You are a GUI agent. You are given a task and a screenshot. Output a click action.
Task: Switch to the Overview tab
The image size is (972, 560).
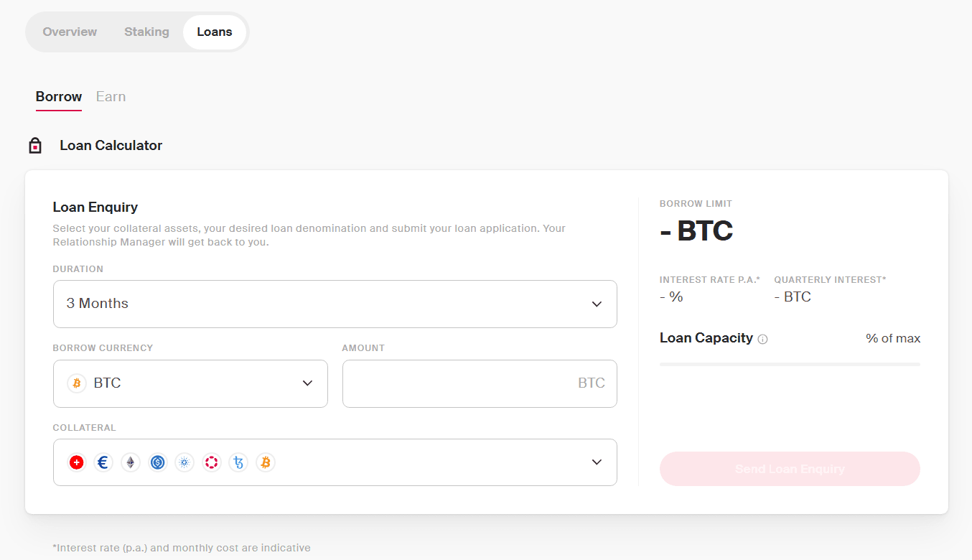coord(70,32)
